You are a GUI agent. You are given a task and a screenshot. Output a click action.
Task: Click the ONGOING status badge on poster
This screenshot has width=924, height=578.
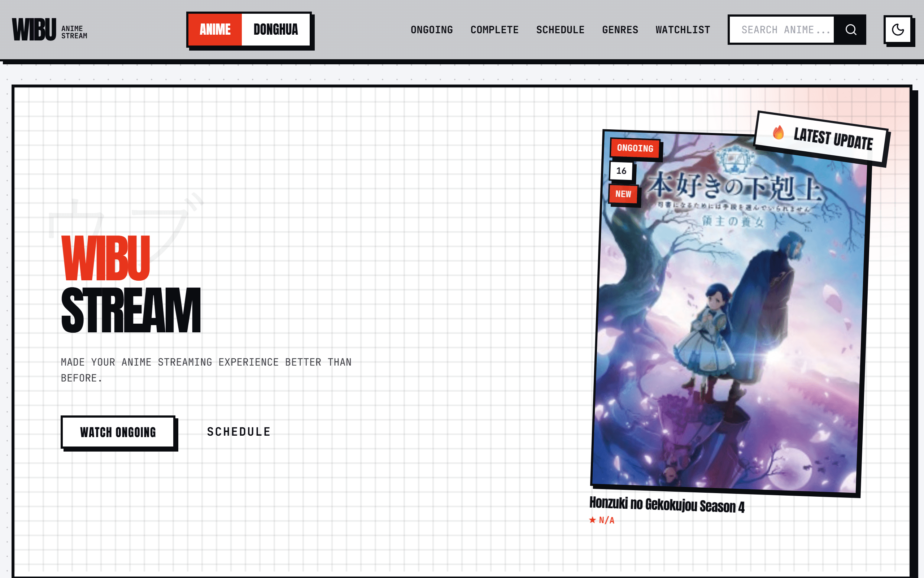(635, 148)
